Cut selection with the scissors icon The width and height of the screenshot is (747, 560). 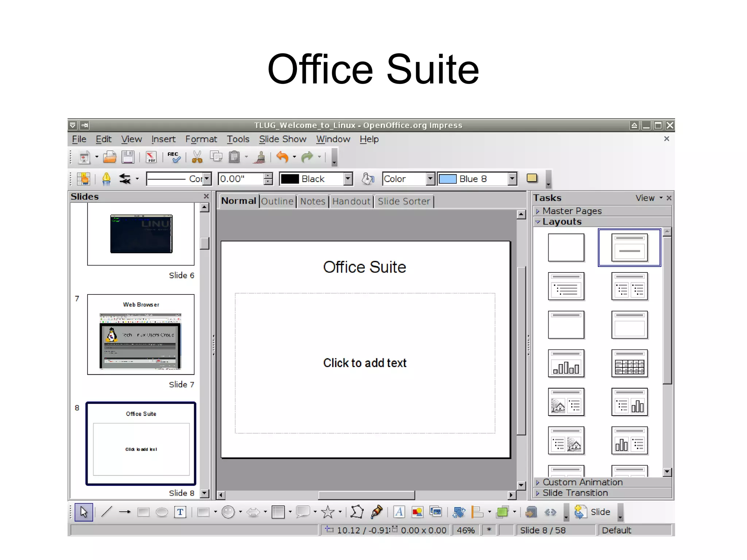197,157
